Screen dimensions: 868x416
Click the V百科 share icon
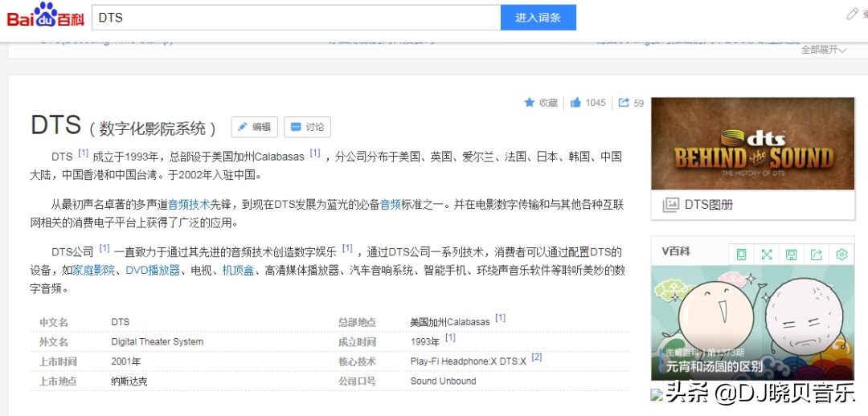(x=817, y=255)
